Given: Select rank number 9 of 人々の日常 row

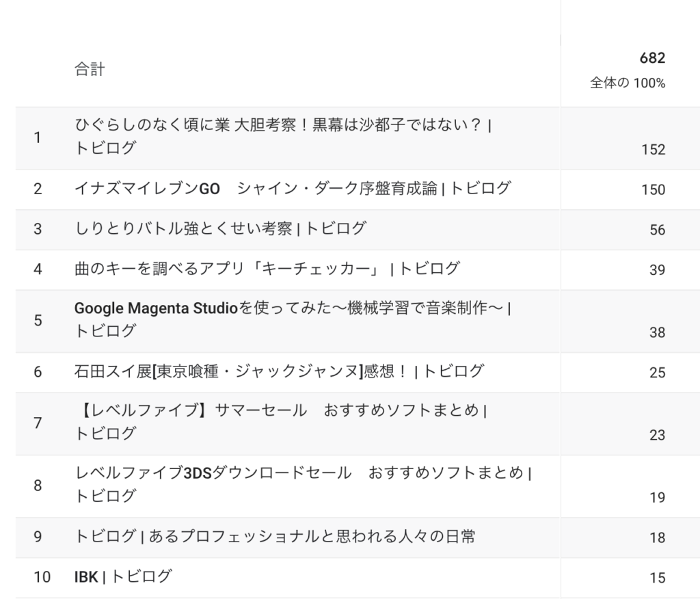Looking at the screenshot, I should pyautogui.click(x=38, y=537).
